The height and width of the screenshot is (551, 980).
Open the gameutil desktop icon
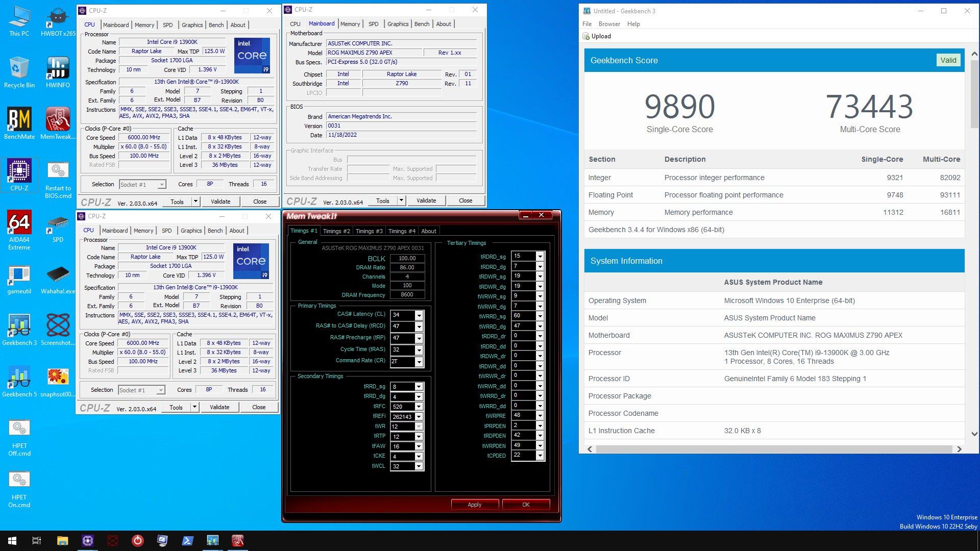tap(19, 279)
